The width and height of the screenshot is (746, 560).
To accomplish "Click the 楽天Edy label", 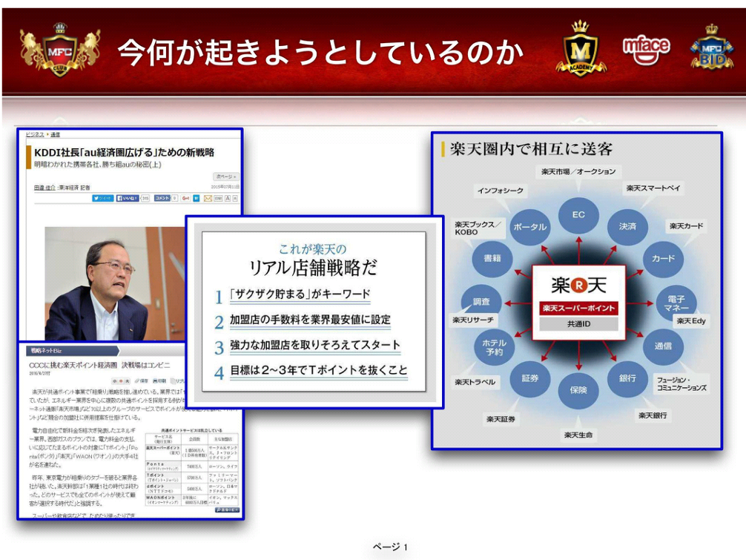I will pyautogui.click(x=691, y=321).
